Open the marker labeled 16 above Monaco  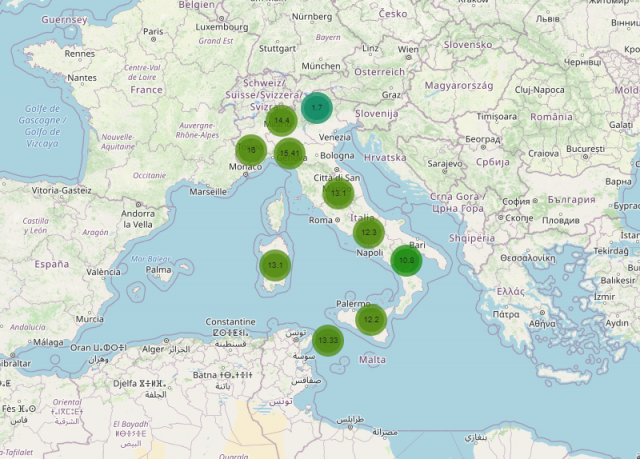point(251,151)
